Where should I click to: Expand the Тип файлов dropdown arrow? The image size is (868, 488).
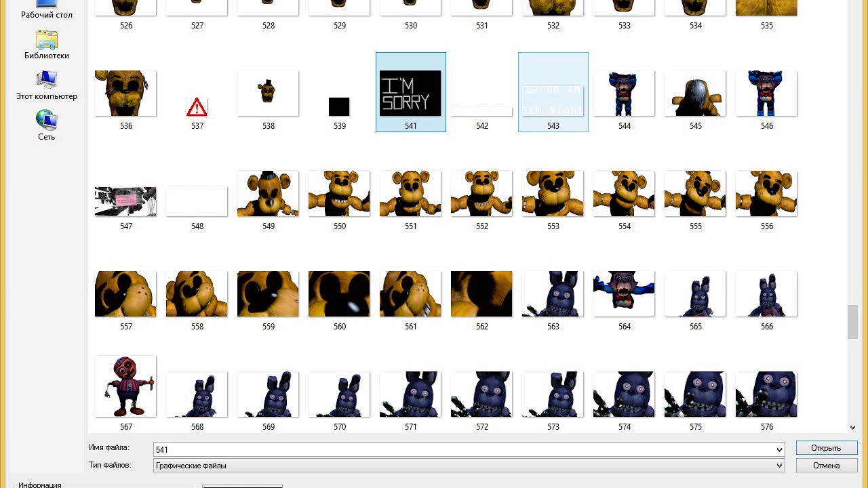[x=779, y=466]
